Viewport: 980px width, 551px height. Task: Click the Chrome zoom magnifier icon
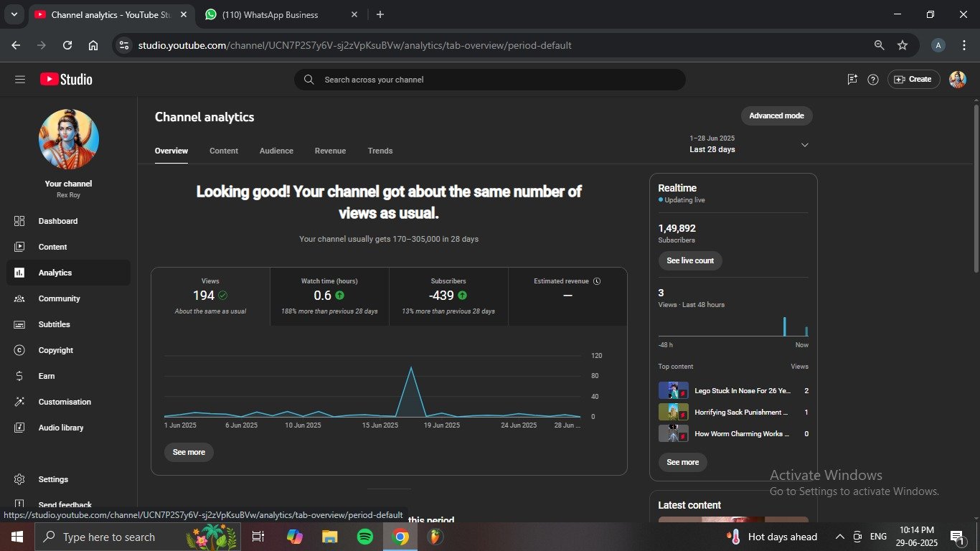click(879, 45)
